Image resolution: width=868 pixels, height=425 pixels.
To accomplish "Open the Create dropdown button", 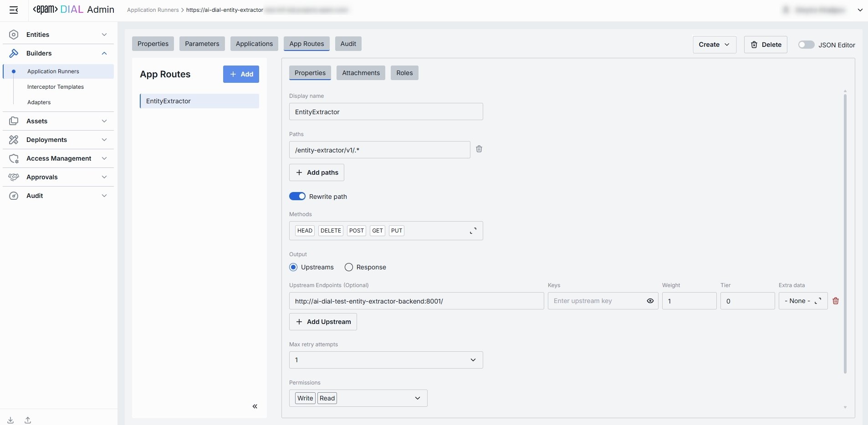I will [x=714, y=45].
